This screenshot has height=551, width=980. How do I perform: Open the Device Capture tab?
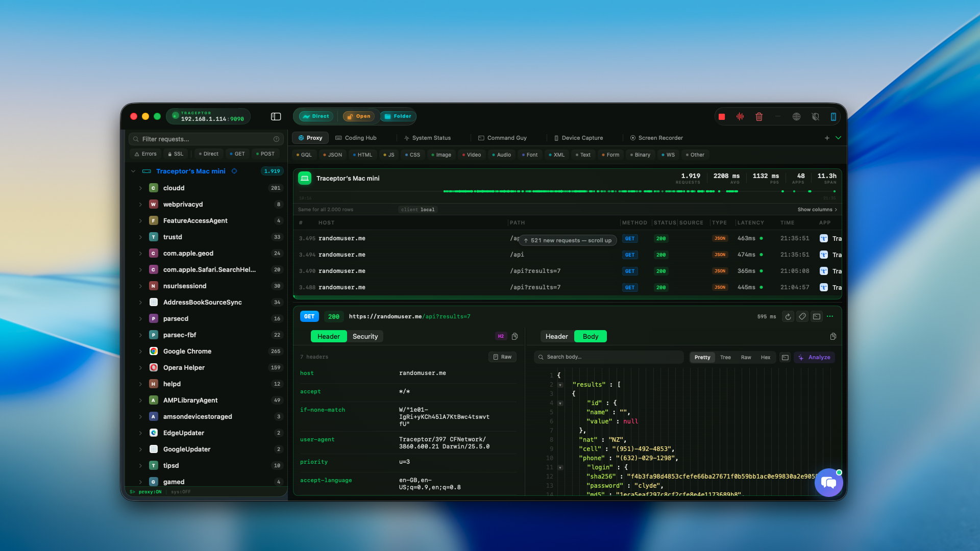click(x=578, y=138)
